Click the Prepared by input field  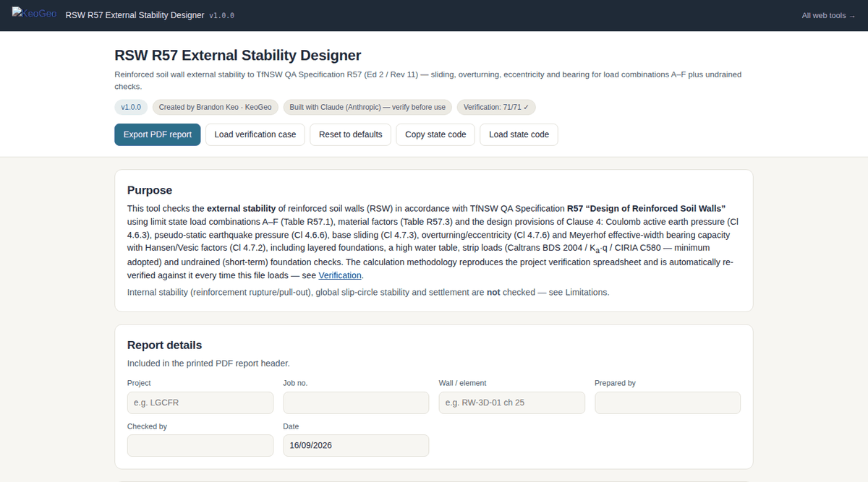(668, 403)
